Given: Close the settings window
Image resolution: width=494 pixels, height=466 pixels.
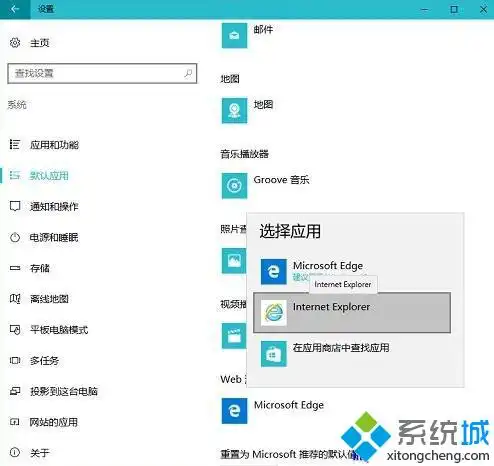Looking at the screenshot, I should 483,9.
